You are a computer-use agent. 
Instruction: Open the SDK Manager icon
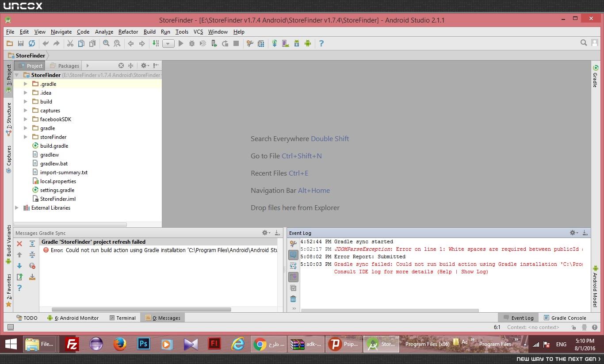297,43
